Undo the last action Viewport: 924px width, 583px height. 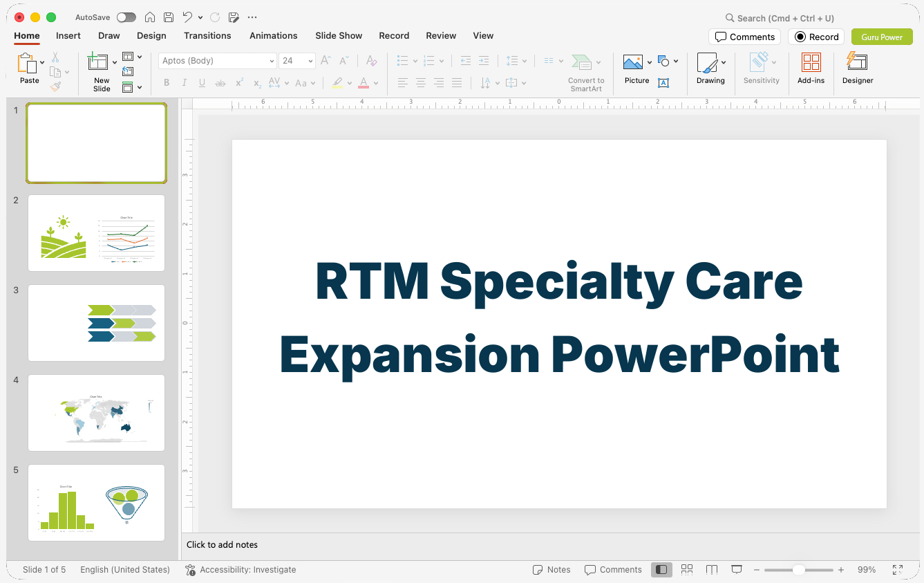pos(188,17)
